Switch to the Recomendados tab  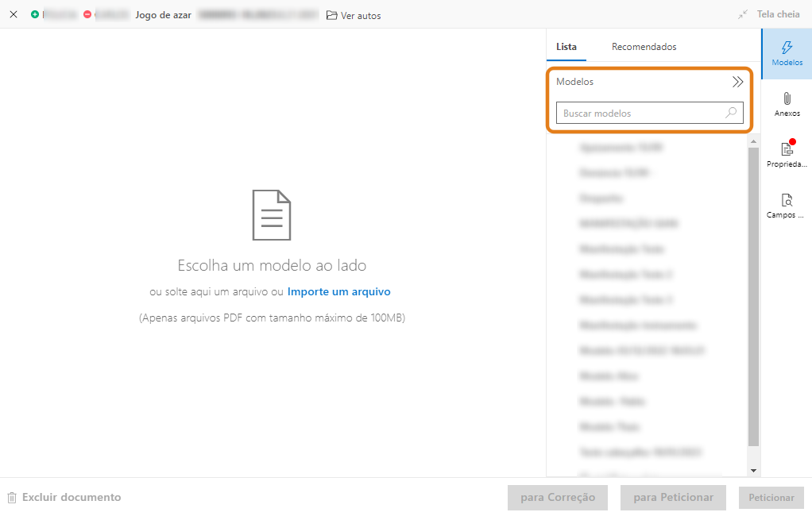click(x=644, y=47)
